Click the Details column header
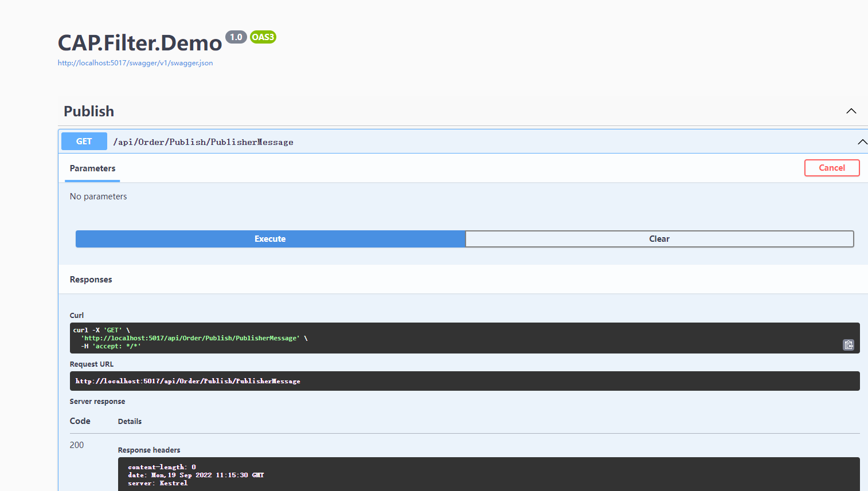Viewport: 868px width, 491px height. pos(130,422)
